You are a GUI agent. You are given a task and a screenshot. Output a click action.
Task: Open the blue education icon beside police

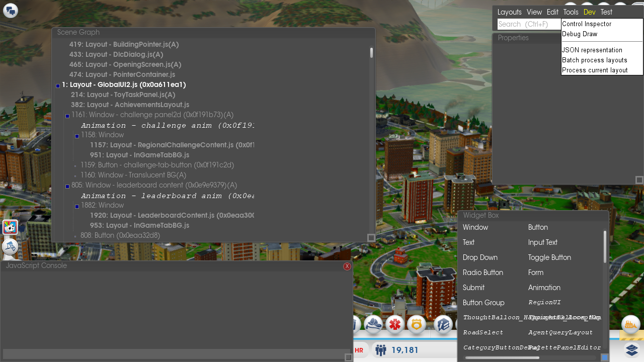coord(443,324)
